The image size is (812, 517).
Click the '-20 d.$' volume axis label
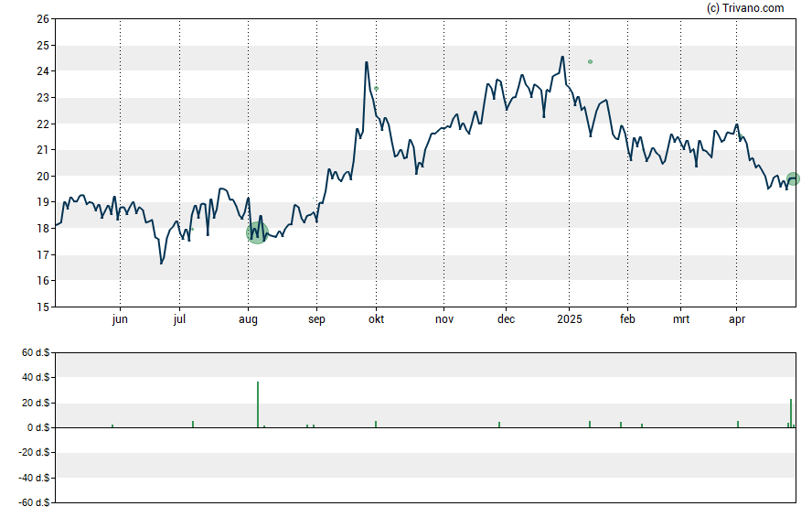[x=34, y=453]
